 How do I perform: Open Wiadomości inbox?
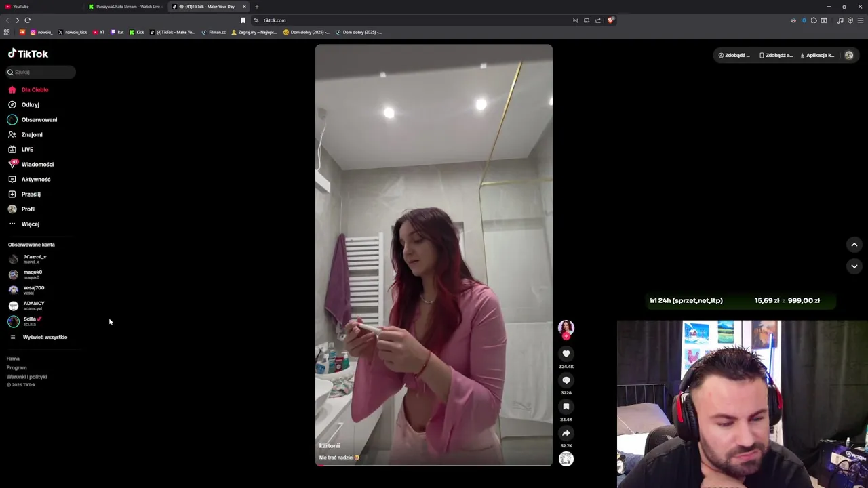[x=31, y=164]
